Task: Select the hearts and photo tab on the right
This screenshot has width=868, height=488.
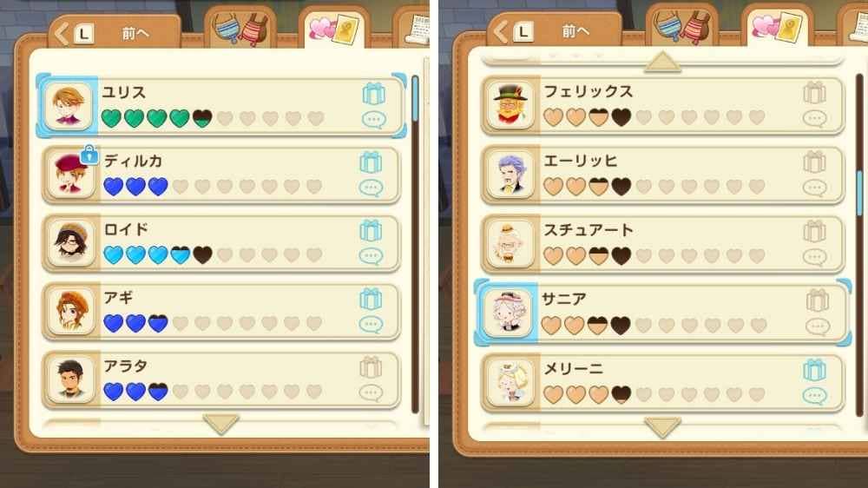Action: coord(777,27)
